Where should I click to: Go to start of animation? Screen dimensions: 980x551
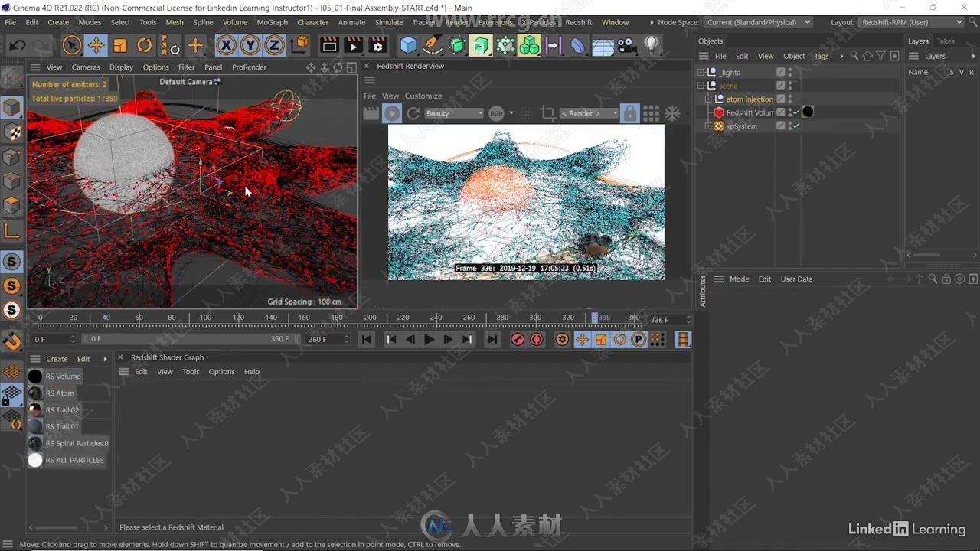coord(367,339)
